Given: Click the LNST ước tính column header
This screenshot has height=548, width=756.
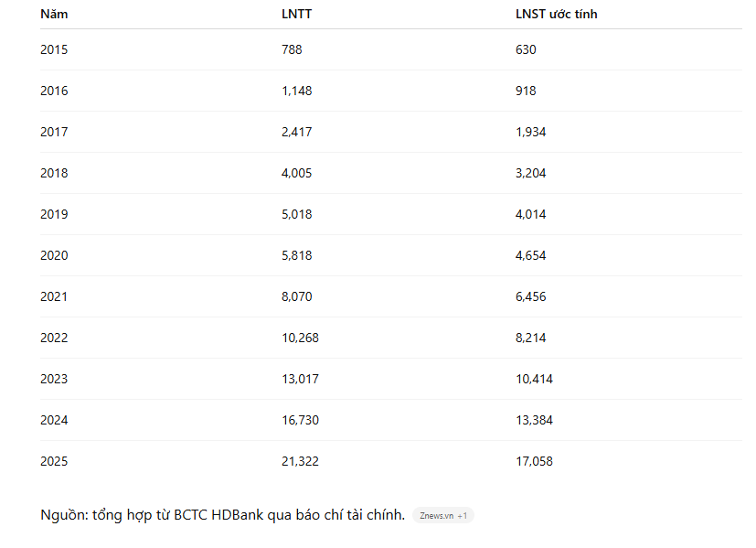Looking at the screenshot, I should [x=557, y=15].
